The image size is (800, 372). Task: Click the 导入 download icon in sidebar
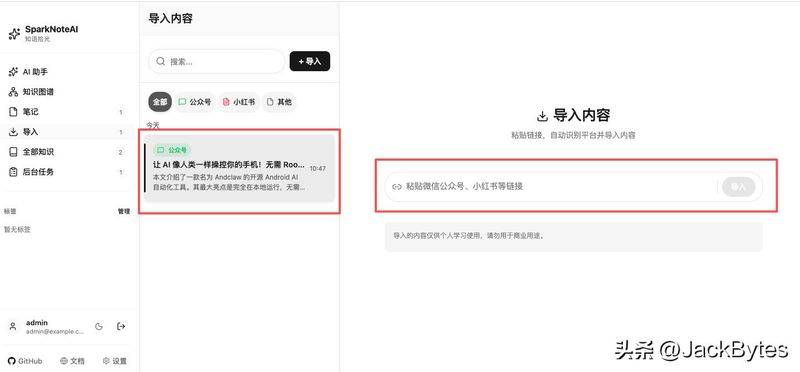pyautogui.click(x=13, y=132)
